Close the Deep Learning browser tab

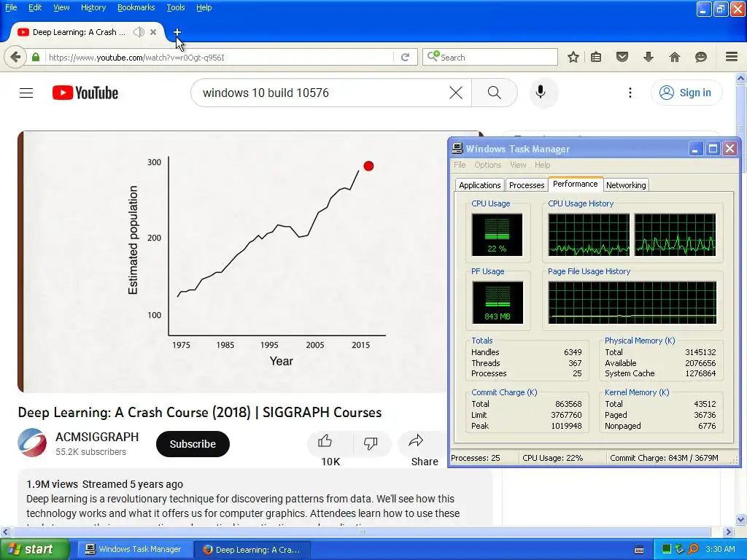(x=153, y=32)
